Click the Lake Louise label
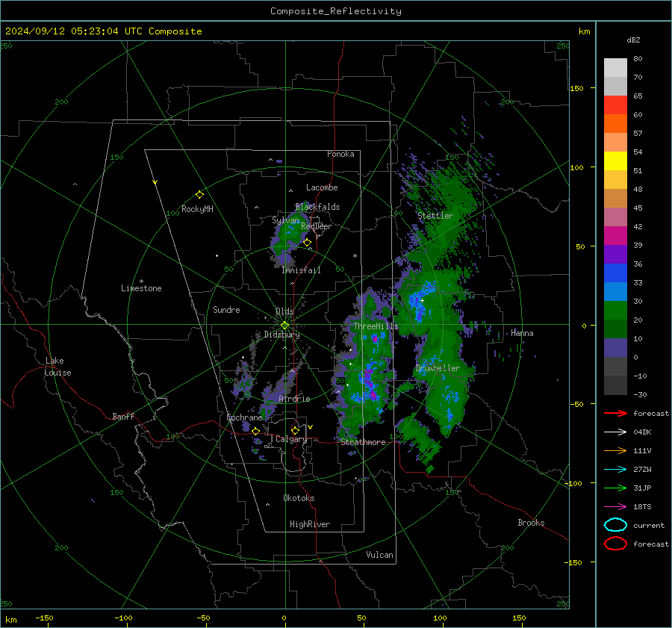 (x=57, y=367)
